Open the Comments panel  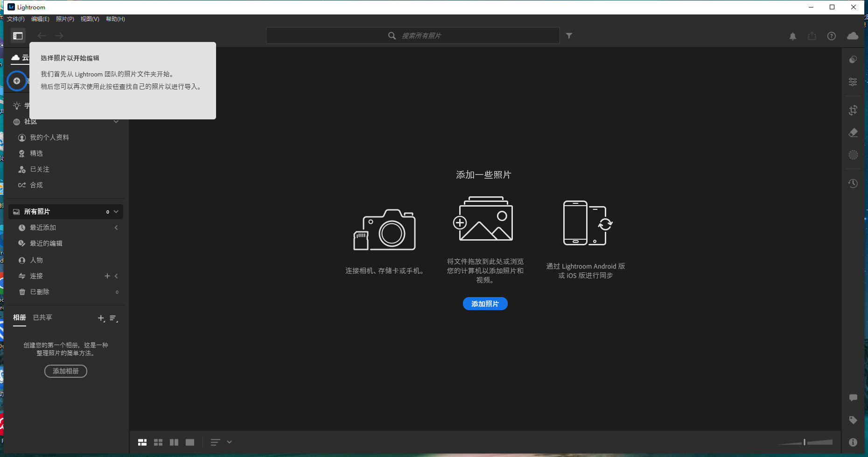click(853, 397)
